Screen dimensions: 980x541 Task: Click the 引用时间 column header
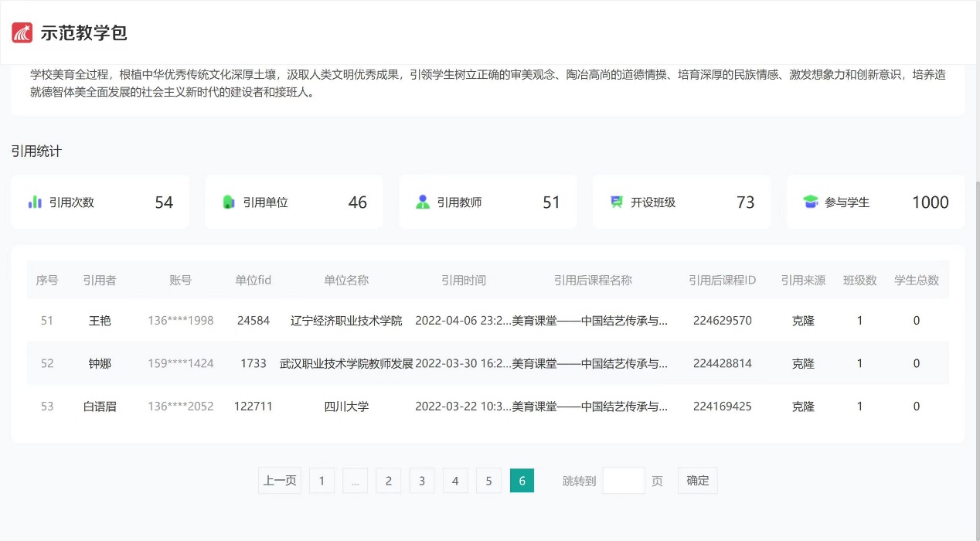tap(464, 280)
